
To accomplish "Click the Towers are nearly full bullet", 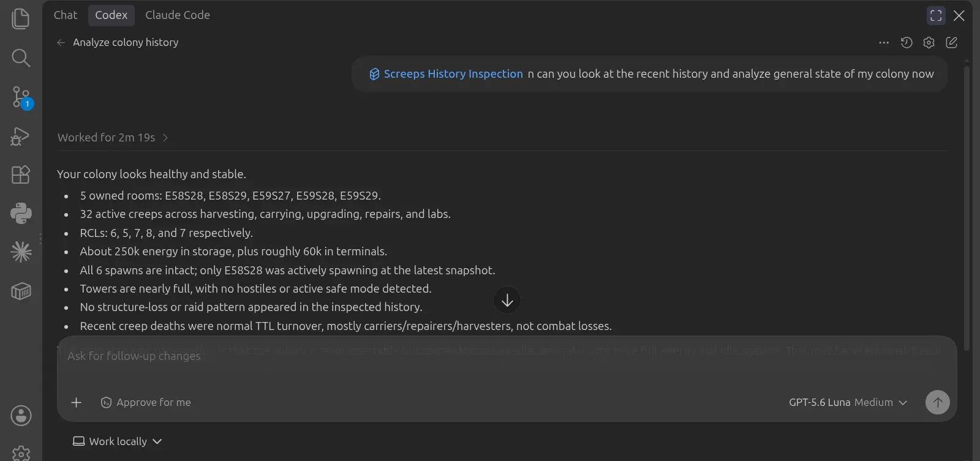I will click(x=255, y=289).
